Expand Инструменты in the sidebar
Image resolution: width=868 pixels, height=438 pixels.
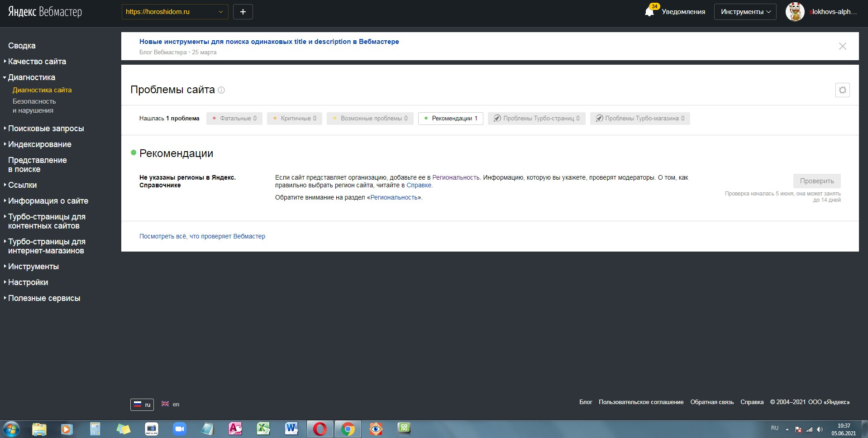[33, 267]
